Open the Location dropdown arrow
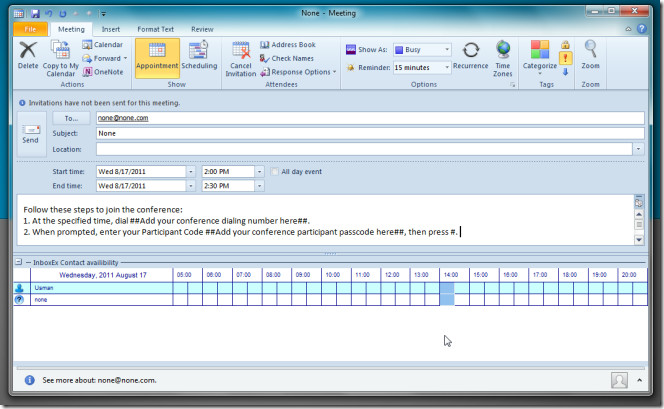Screen dimensions: 664x409 638,149
